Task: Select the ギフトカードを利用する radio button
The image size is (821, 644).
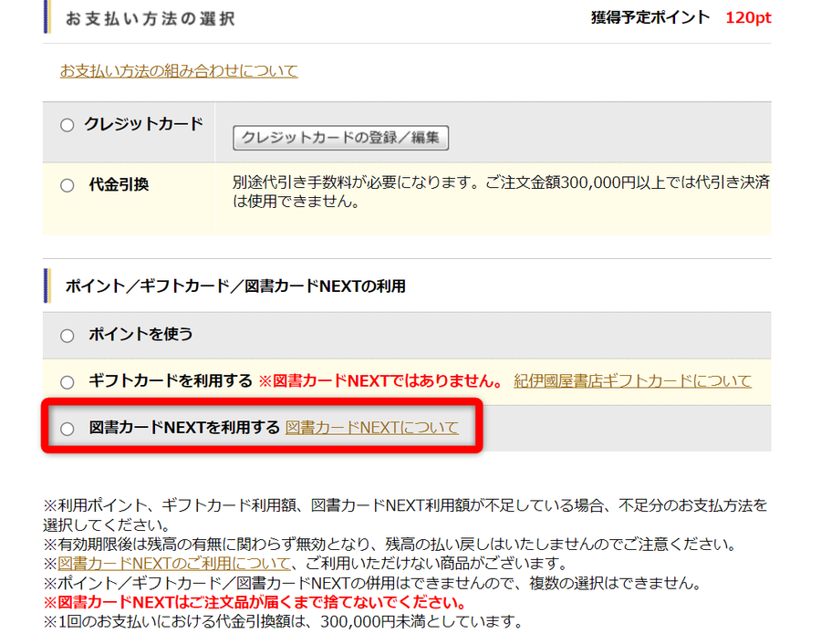Action: point(67,382)
